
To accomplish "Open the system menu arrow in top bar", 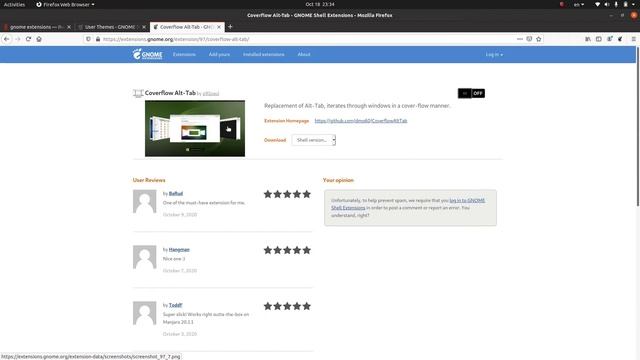I will [633, 4].
